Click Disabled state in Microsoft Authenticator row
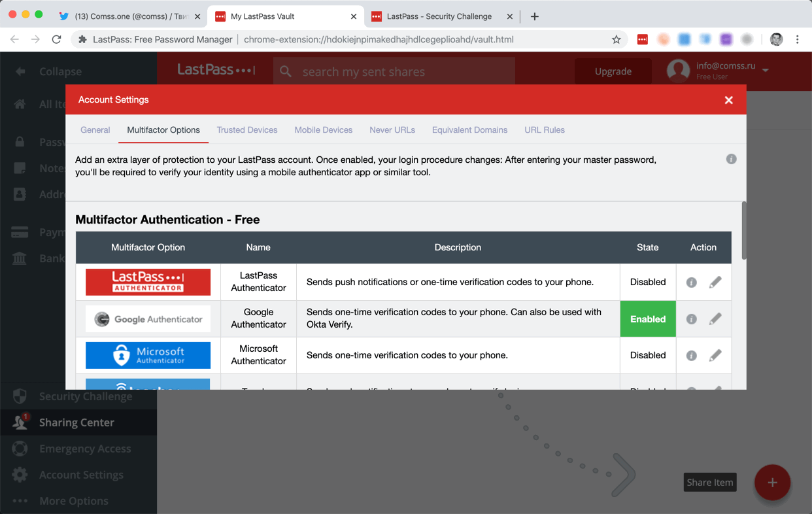 [648, 355]
